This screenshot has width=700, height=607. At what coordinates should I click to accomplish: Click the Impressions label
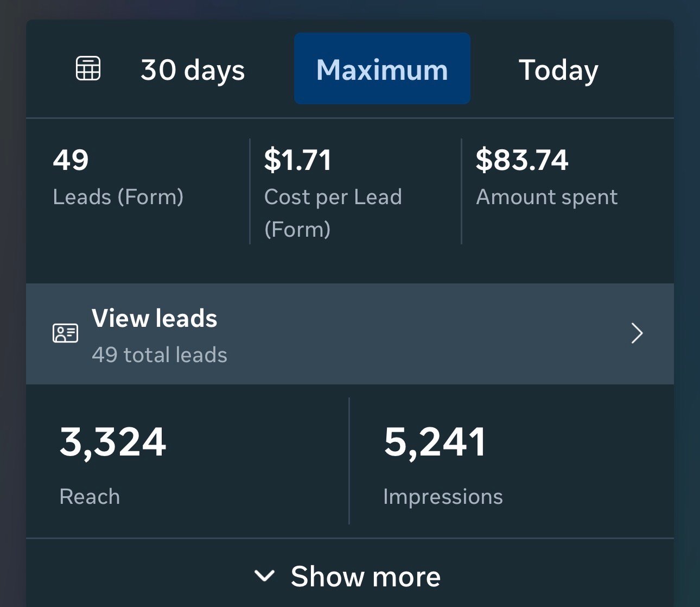pos(443,497)
